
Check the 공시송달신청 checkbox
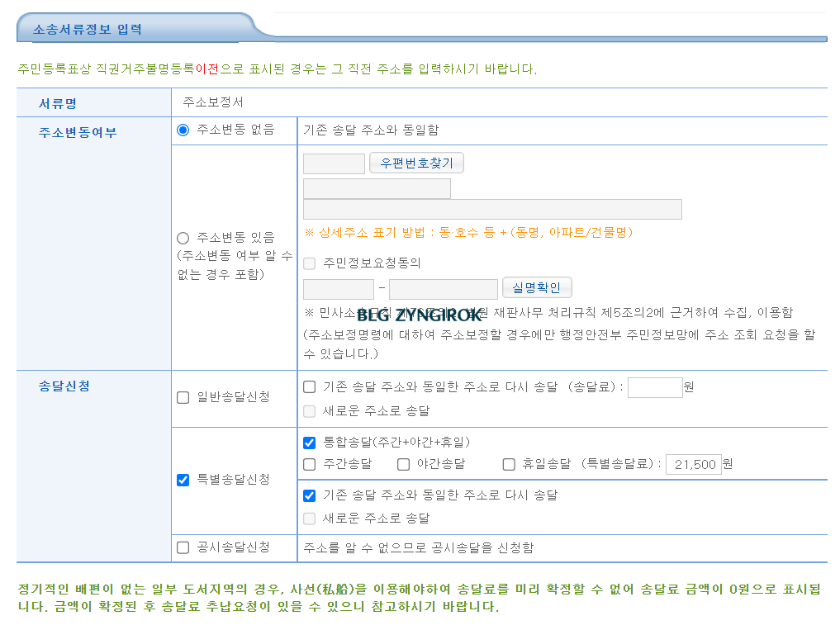click(182, 546)
